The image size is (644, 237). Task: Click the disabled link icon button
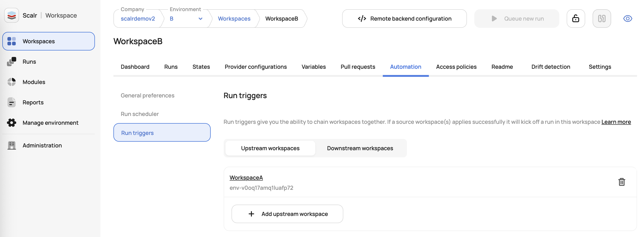click(x=601, y=19)
